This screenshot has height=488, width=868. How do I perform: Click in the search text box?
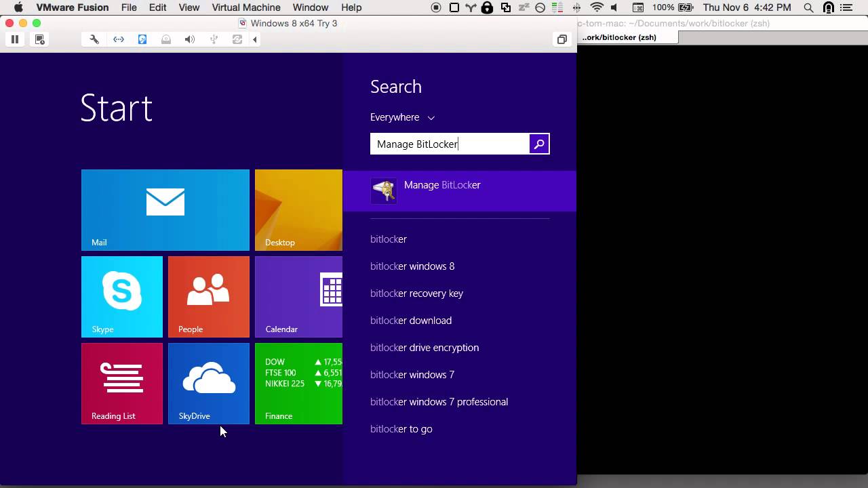click(450, 144)
